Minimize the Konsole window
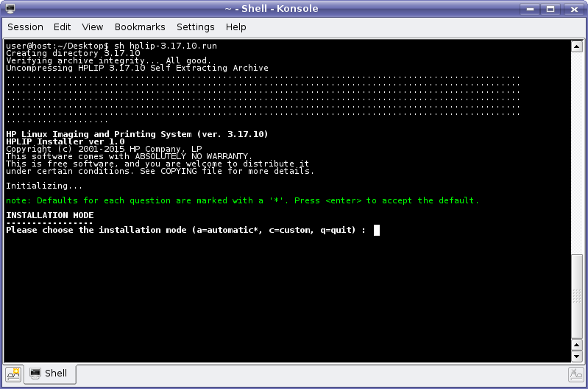This screenshot has width=588, height=389. 530,9
